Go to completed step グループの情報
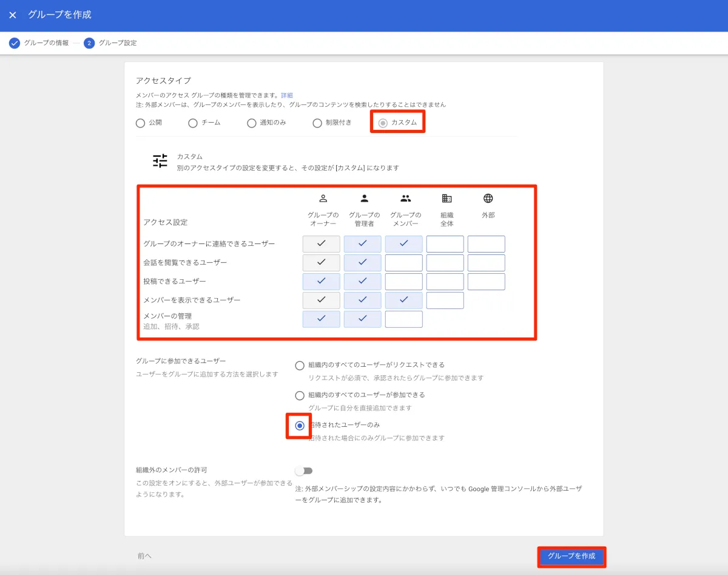Viewport: 728px width, 575px height. pyautogui.click(x=39, y=43)
